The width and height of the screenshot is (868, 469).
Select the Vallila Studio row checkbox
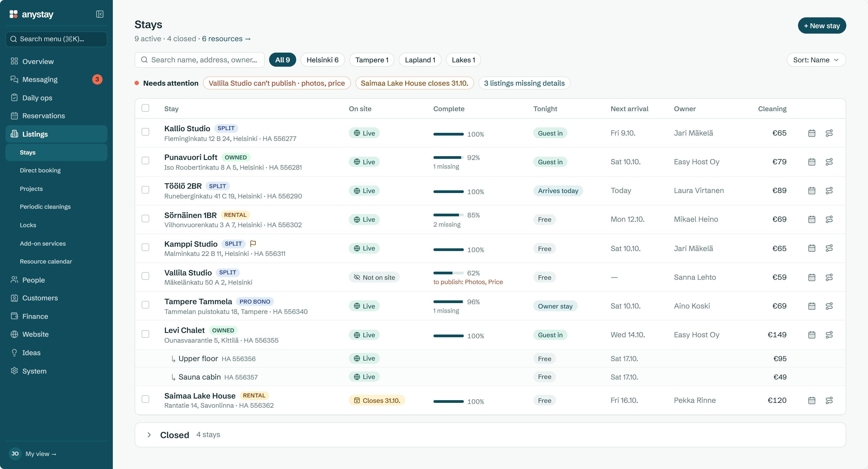(145, 276)
